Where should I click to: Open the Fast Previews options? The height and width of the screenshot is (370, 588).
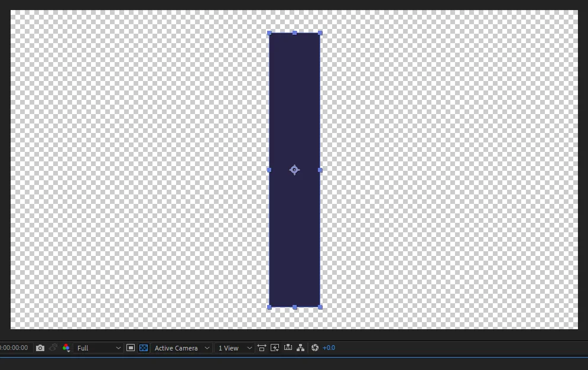click(275, 348)
